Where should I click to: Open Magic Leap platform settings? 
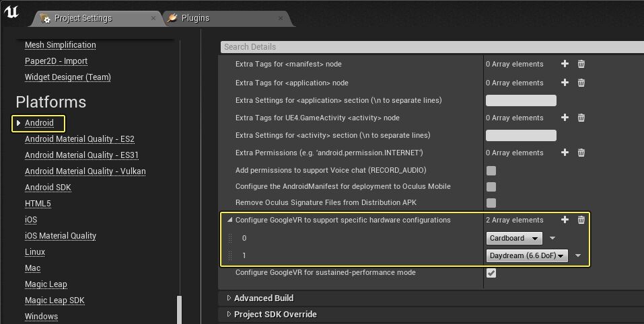tap(46, 284)
